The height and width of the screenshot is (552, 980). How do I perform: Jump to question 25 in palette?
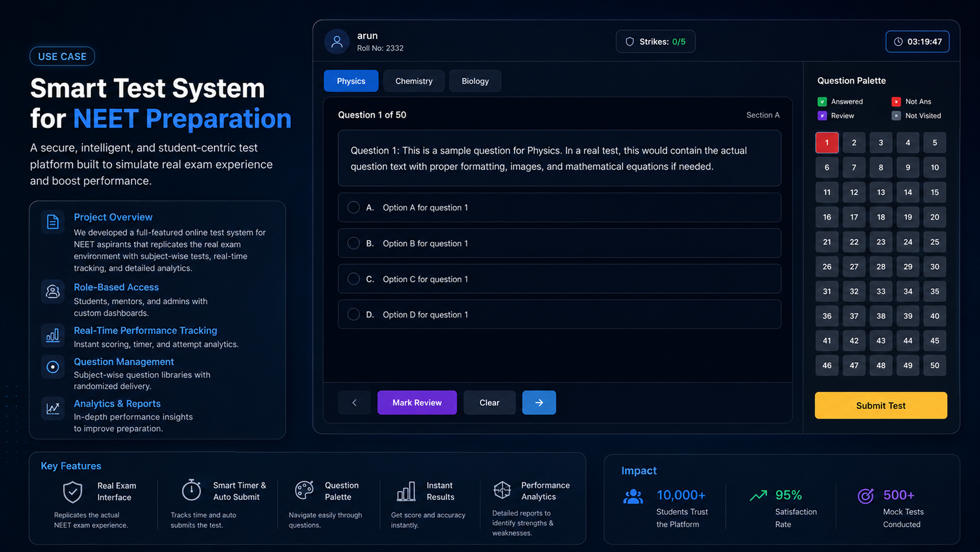click(x=935, y=242)
